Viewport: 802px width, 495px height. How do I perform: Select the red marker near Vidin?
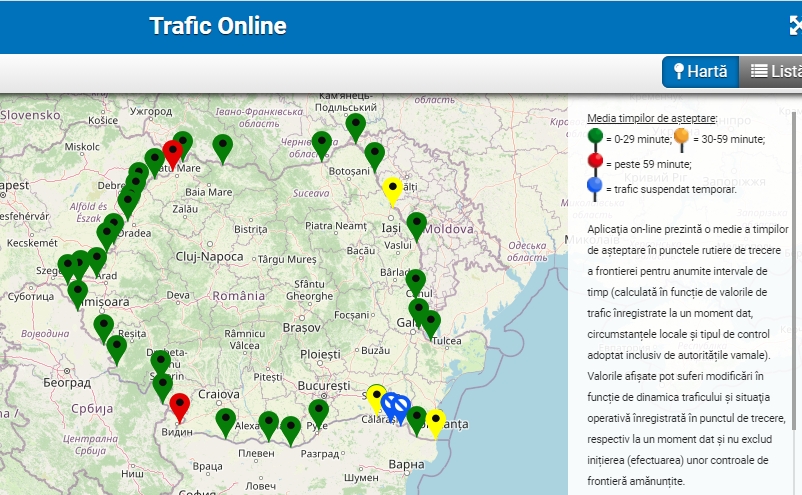pos(179,406)
